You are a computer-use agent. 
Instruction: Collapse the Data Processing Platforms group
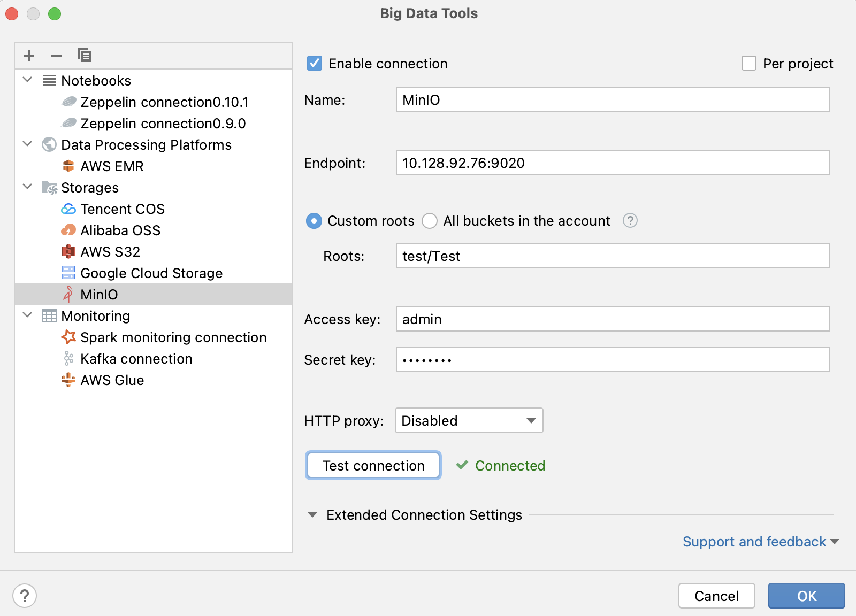(28, 144)
